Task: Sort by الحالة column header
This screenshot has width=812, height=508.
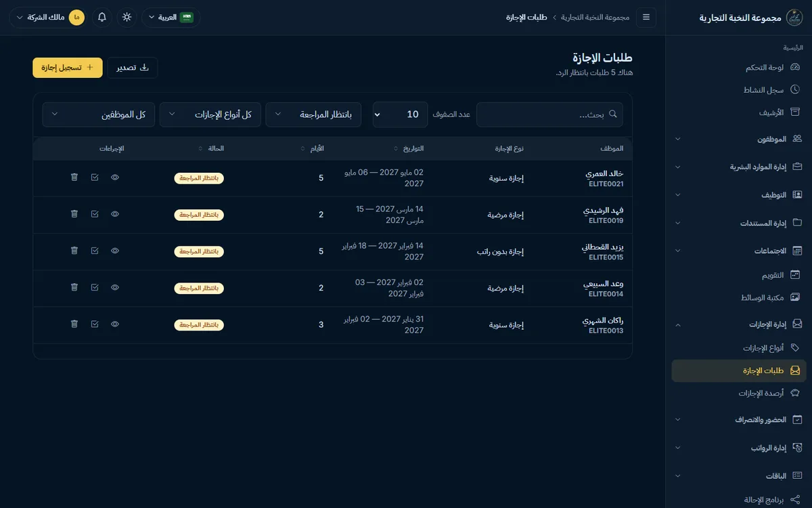Action: pos(211,148)
